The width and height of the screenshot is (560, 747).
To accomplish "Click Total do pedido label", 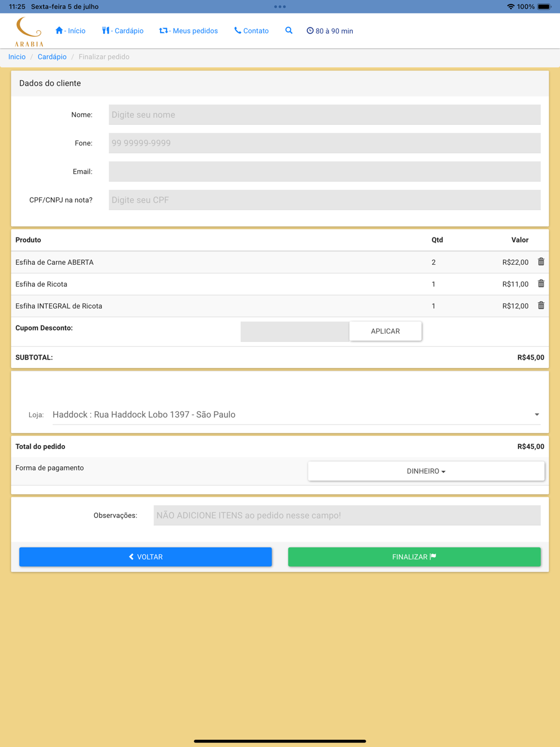I will (x=40, y=446).
